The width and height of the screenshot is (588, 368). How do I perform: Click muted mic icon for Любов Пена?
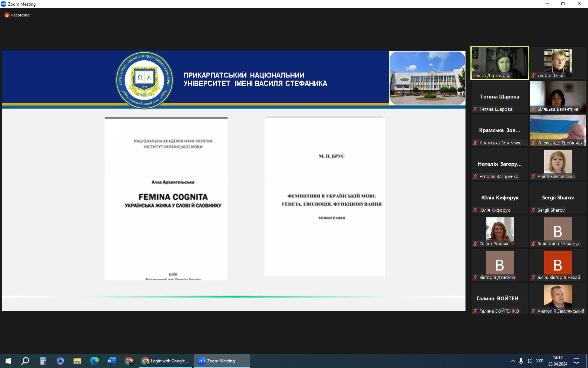pos(534,75)
